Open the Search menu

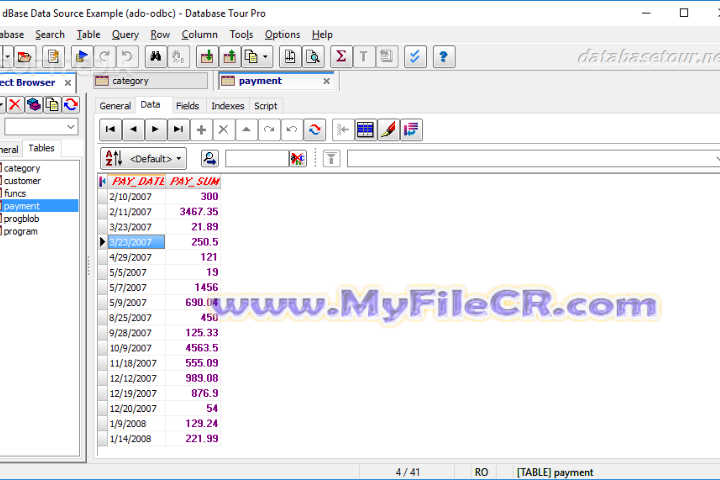click(50, 34)
